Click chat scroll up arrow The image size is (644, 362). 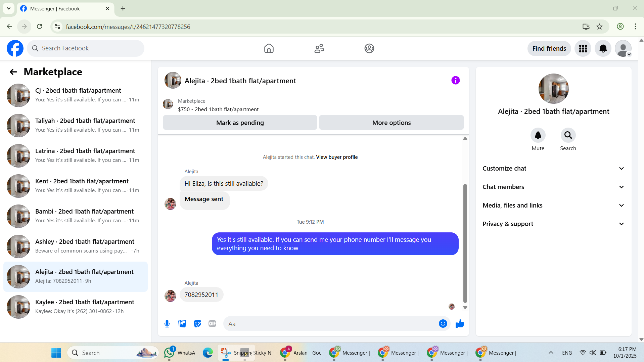click(x=465, y=138)
